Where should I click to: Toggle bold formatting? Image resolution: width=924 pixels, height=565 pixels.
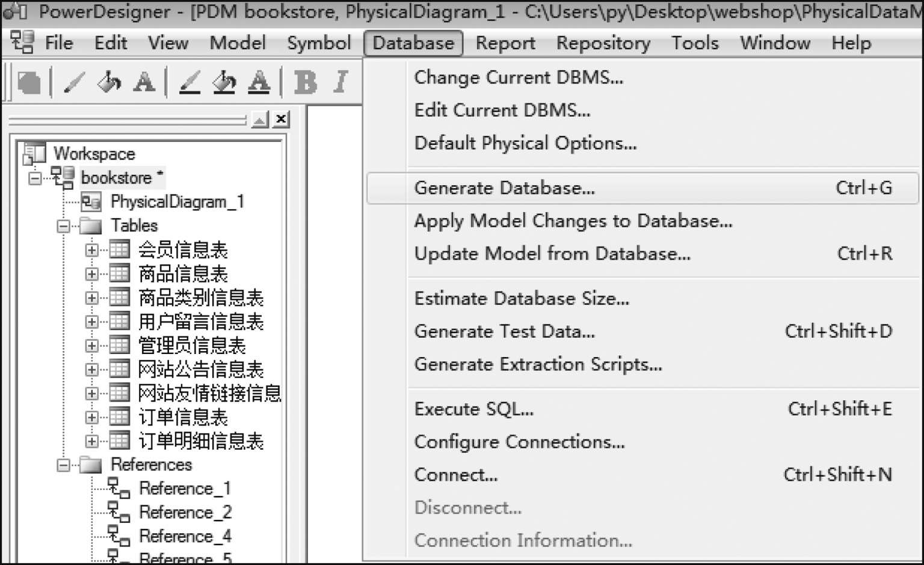coord(306,82)
